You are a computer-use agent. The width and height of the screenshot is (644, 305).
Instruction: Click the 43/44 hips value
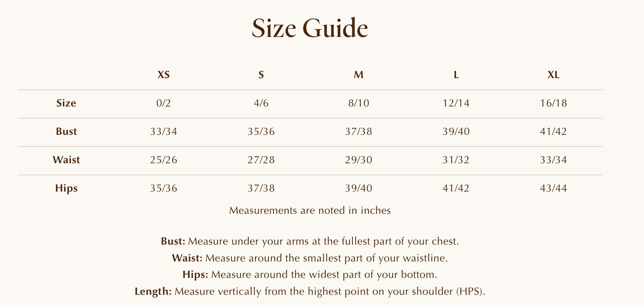[x=553, y=188]
